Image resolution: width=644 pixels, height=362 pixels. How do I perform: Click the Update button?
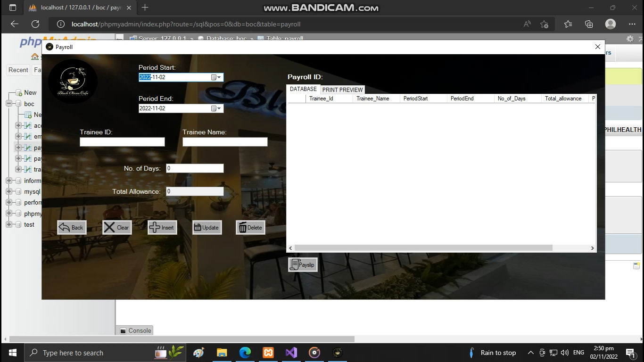pos(207,228)
